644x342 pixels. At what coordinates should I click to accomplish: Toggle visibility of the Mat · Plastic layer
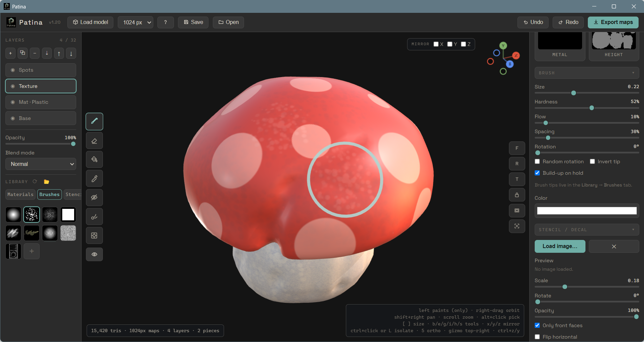pos(13,102)
